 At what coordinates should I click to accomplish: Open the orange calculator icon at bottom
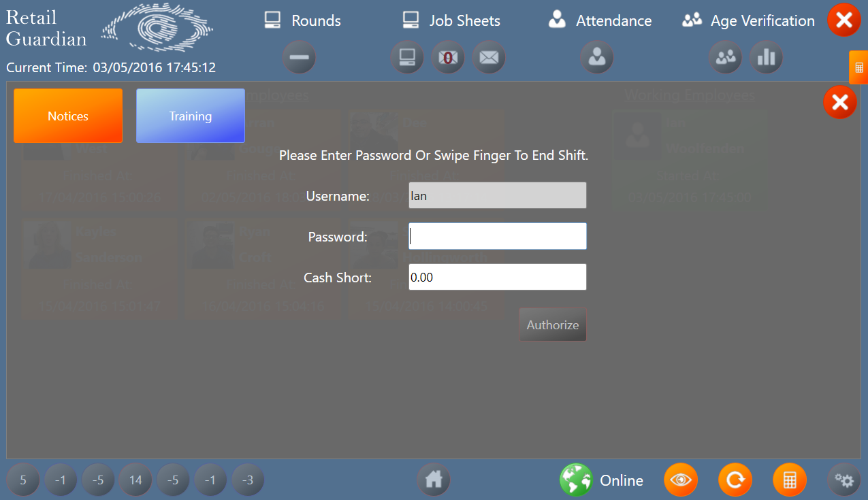pos(790,480)
